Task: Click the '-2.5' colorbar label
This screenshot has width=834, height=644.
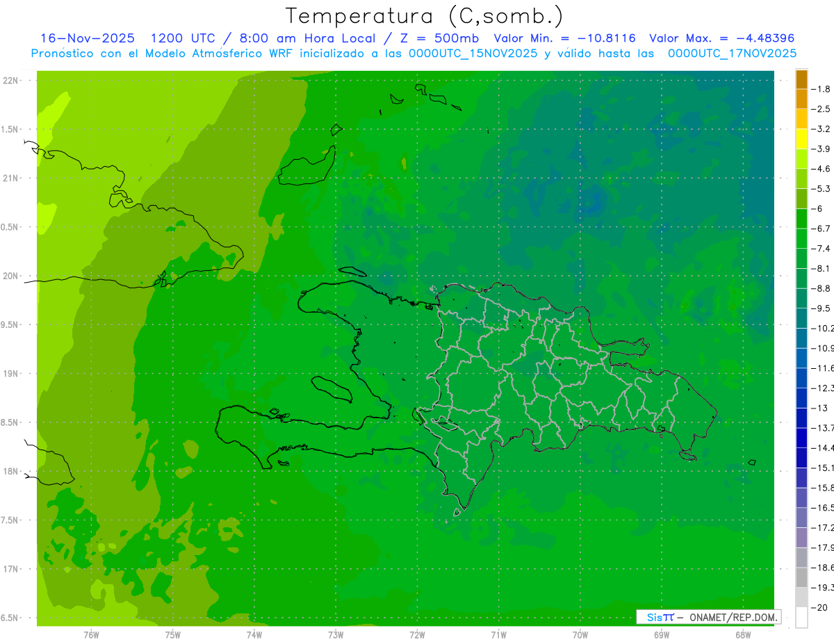Action: tap(821, 109)
